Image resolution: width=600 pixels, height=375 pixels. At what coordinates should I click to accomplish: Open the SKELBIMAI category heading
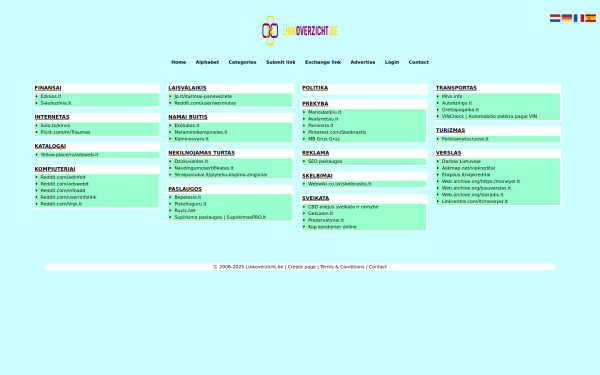click(x=317, y=176)
